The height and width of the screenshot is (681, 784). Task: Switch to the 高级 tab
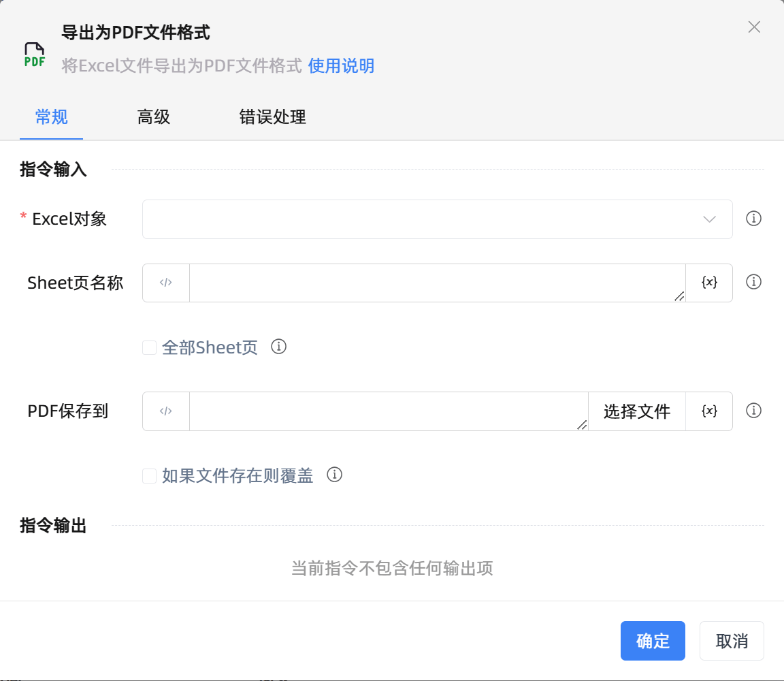[153, 117]
